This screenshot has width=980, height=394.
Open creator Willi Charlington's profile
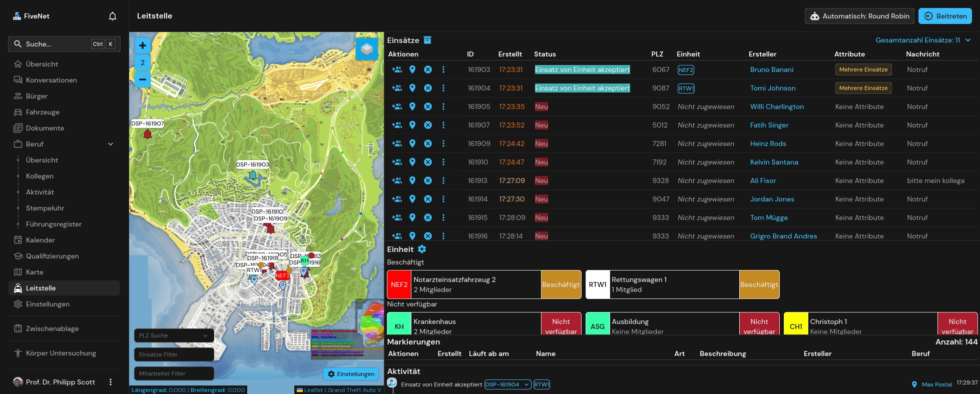[777, 106]
